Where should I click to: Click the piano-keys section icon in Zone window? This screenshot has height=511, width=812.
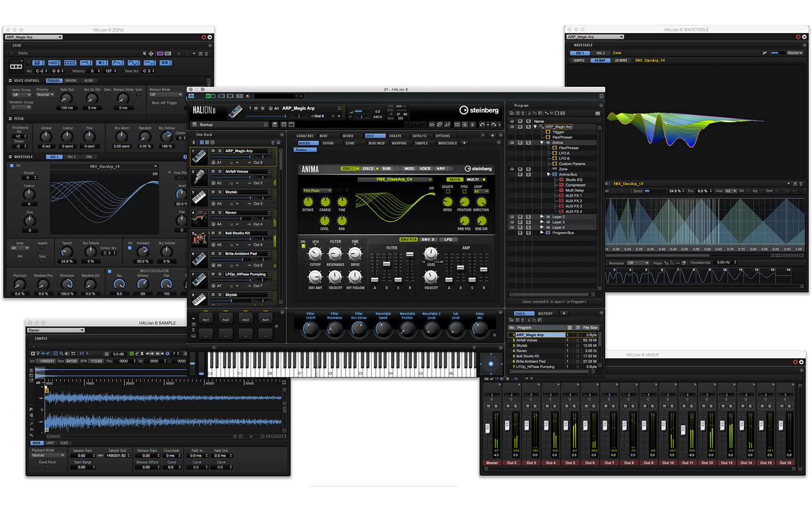click(x=39, y=63)
